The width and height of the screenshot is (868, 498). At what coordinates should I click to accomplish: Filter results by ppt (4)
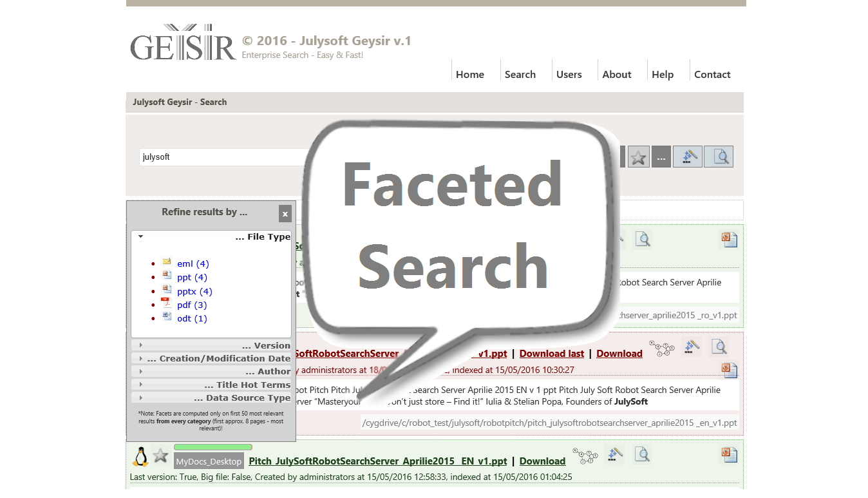tap(192, 277)
